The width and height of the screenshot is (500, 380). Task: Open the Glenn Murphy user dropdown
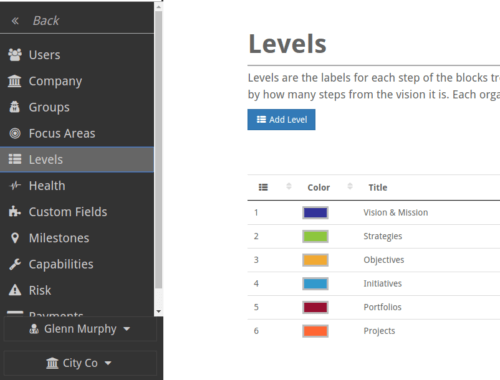coord(80,329)
